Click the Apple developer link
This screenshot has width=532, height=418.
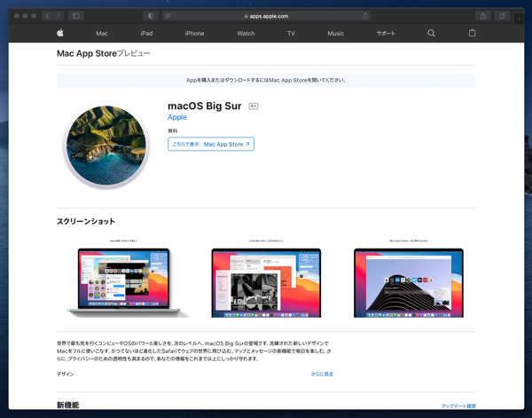(x=177, y=117)
